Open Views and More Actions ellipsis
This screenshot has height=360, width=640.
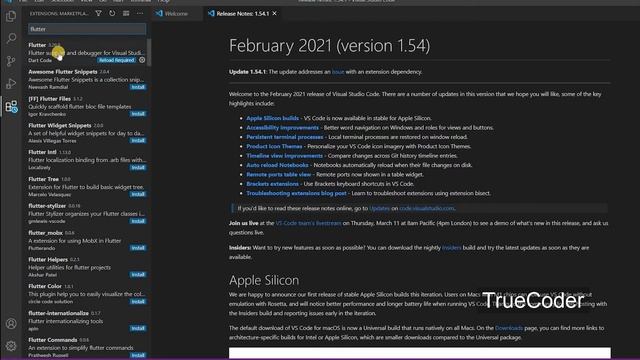pyautogui.click(x=140, y=13)
